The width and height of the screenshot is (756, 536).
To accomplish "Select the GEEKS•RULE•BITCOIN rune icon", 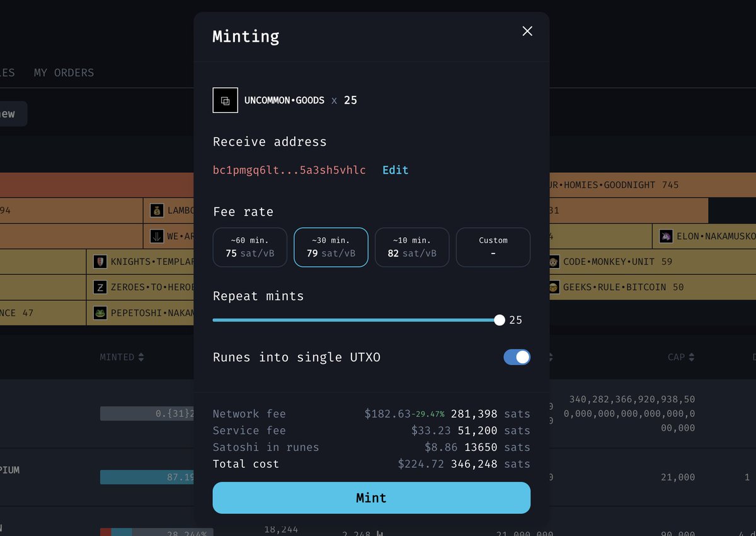I will [x=554, y=287].
